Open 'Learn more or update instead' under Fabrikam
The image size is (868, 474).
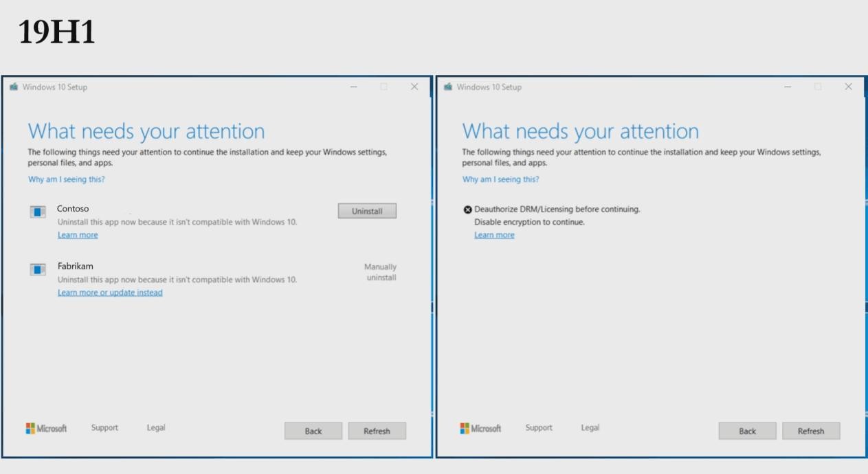(x=109, y=292)
